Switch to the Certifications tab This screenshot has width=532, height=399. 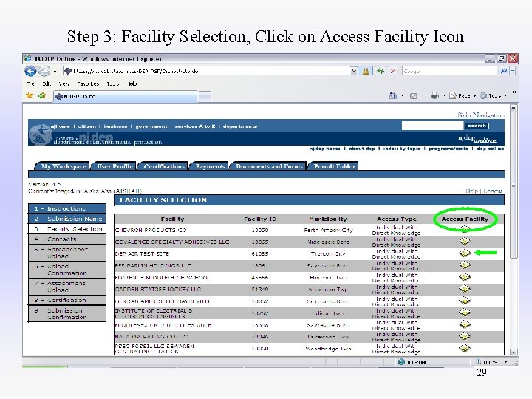click(163, 166)
